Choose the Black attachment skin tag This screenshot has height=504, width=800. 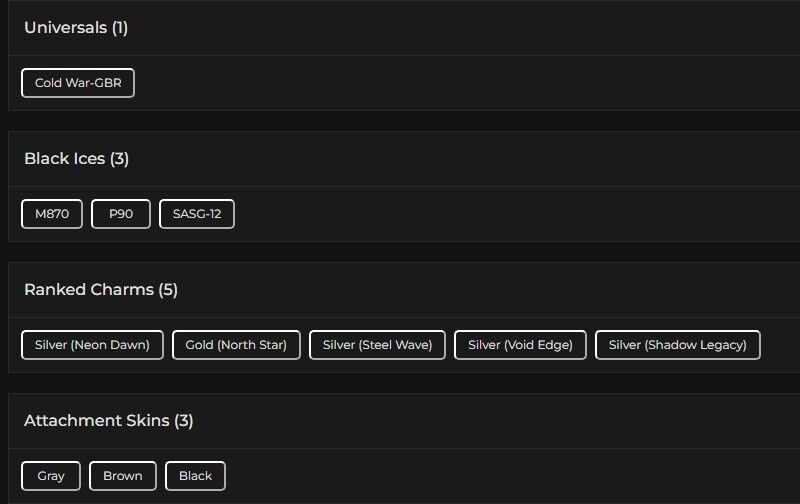tap(195, 476)
